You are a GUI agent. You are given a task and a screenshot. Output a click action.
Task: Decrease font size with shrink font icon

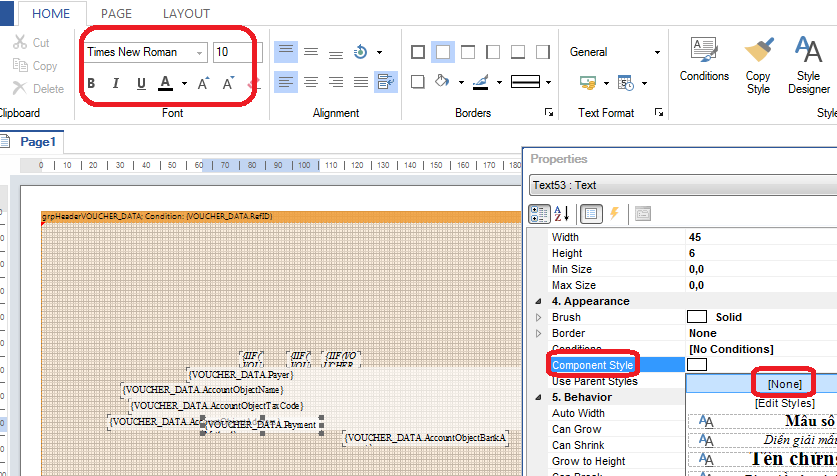click(x=228, y=83)
